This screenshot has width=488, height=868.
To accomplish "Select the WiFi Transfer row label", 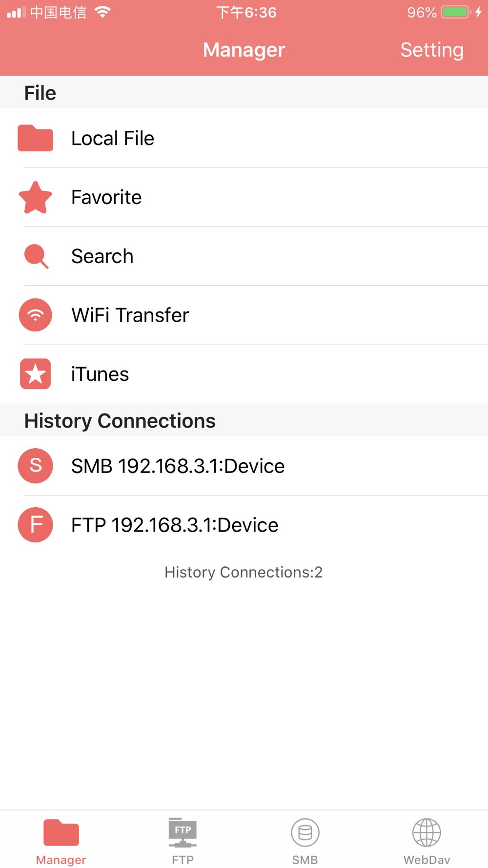I will tap(130, 315).
